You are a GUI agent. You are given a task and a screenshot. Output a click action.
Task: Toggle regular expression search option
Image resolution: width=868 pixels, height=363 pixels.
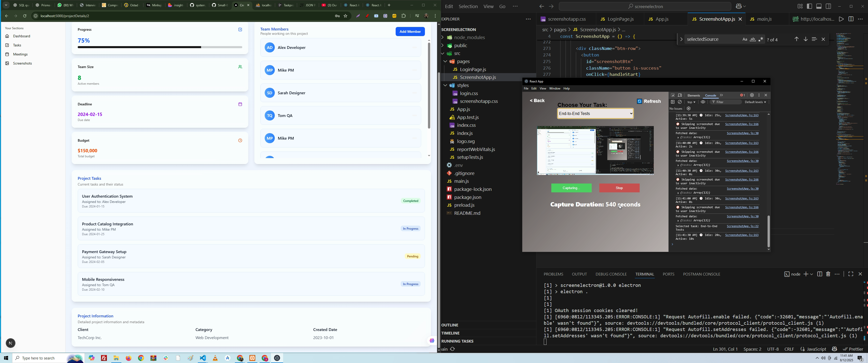[761, 40]
